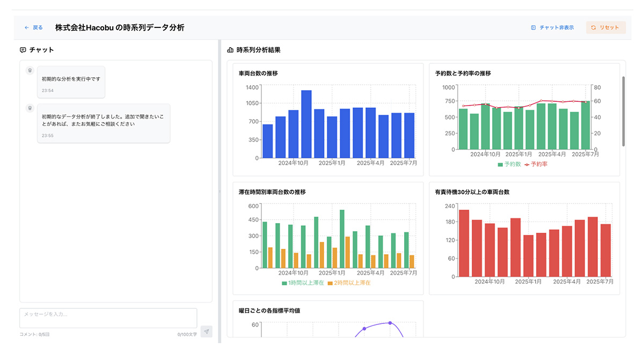Click the 有責待機30分以上の車両台数 chart title
This screenshot has width=644, height=362.
click(x=472, y=191)
